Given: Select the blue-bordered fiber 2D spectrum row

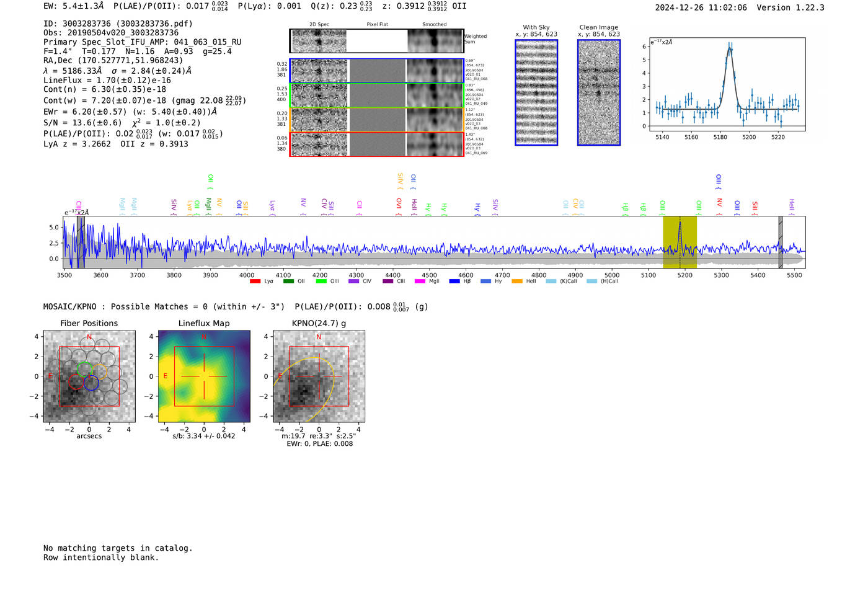Looking at the screenshot, I should (377, 71).
